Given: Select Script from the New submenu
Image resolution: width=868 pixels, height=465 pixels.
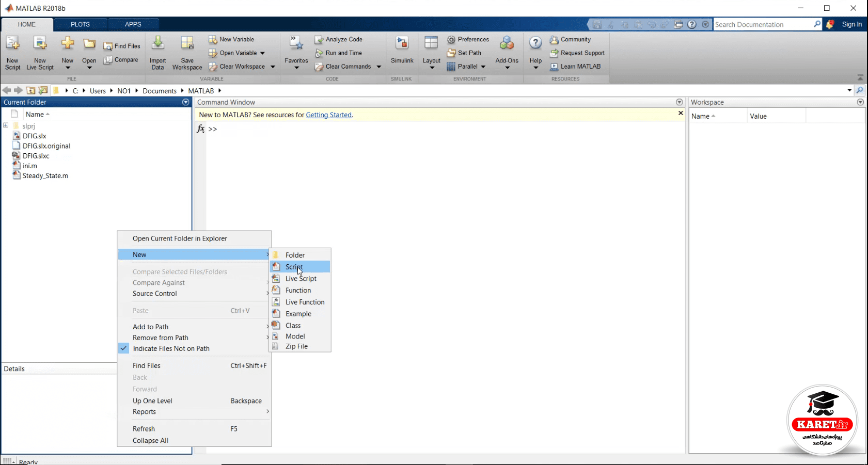Looking at the screenshot, I should point(300,267).
